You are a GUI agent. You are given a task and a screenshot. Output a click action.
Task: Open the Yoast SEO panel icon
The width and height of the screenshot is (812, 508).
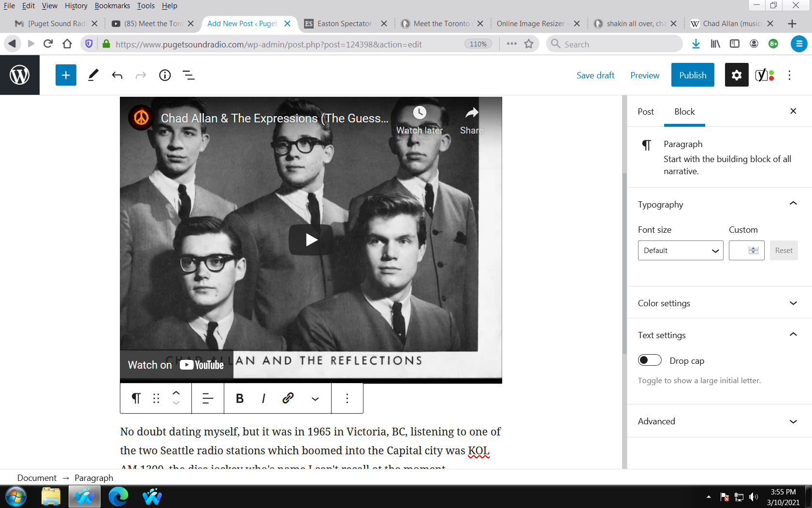coord(764,75)
